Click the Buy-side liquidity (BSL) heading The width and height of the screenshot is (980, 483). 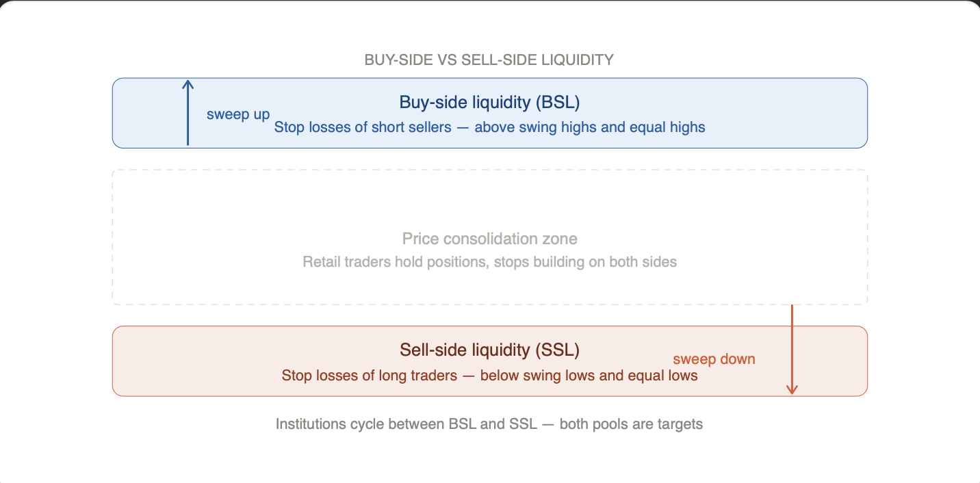pos(489,103)
